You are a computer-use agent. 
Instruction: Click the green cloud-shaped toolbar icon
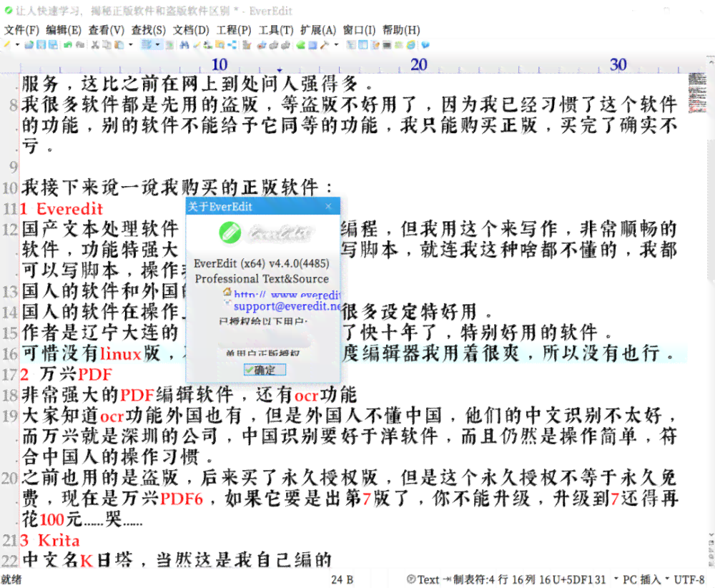click(300, 45)
